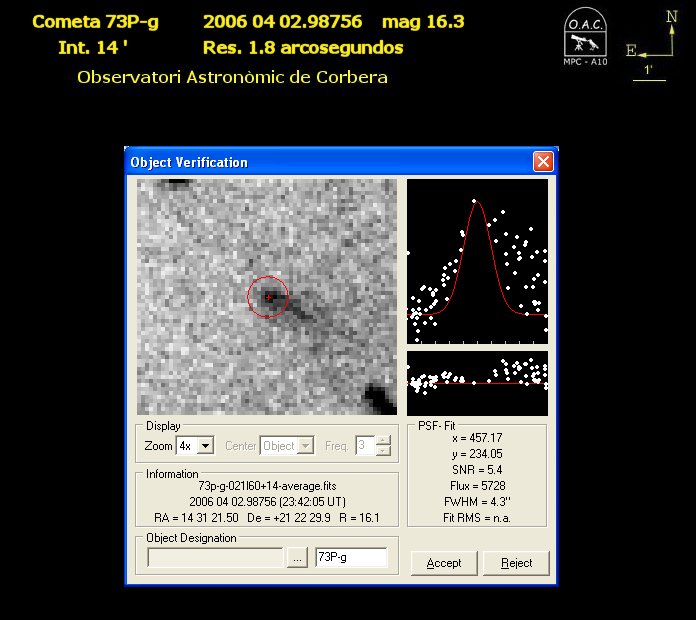Click the date 2006 04 02.98756 (23:42:05 UT)
The height and width of the screenshot is (620, 696).
(267, 502)
